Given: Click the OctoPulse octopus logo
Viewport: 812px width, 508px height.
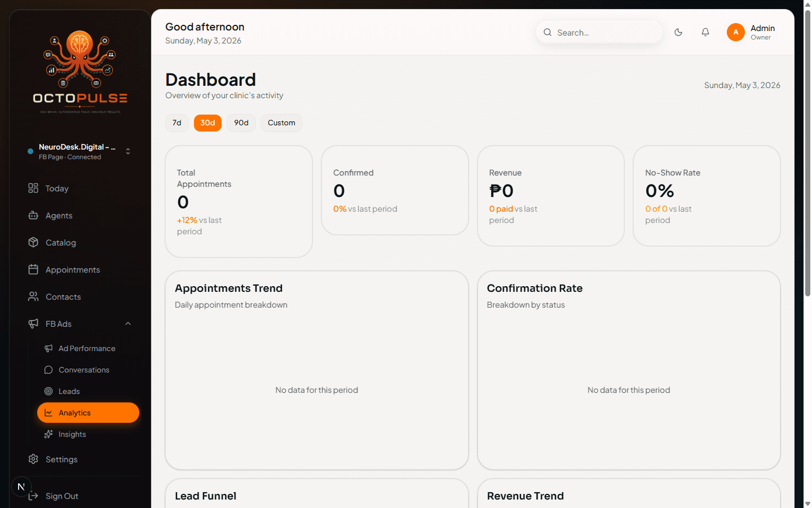Looking at the screenshot, I should point(80,72).
